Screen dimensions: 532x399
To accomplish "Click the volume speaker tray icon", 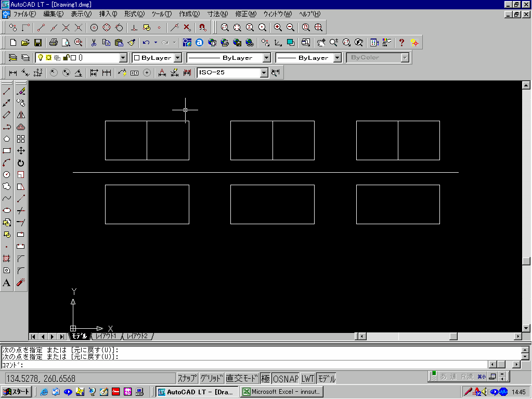I will pyautogui.click(x=485, y=392).
